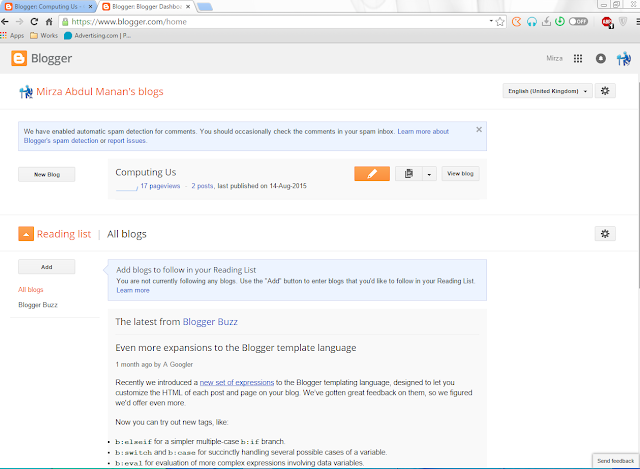Click the orange Blogger logo icon
The height and width of the screenshot is (469, 640).
19,58
